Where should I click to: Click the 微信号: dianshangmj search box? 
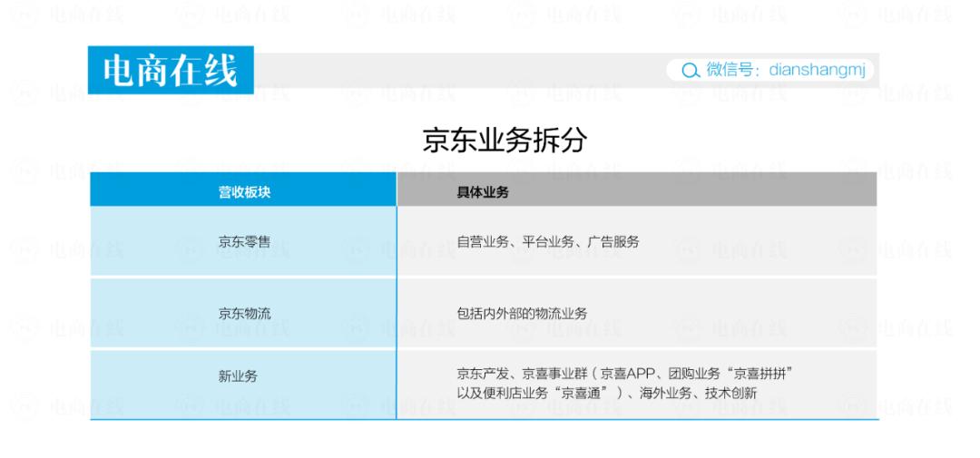coord(770,70)
